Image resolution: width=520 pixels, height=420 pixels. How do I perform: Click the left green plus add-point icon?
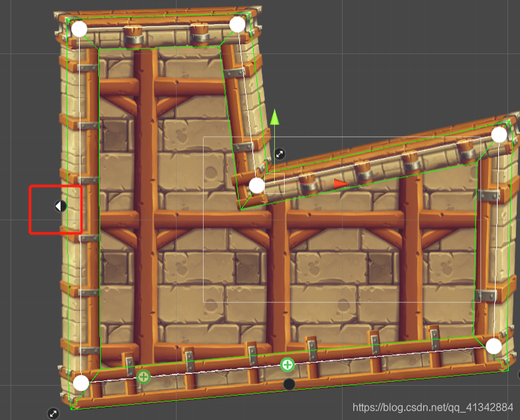(143, 377)
